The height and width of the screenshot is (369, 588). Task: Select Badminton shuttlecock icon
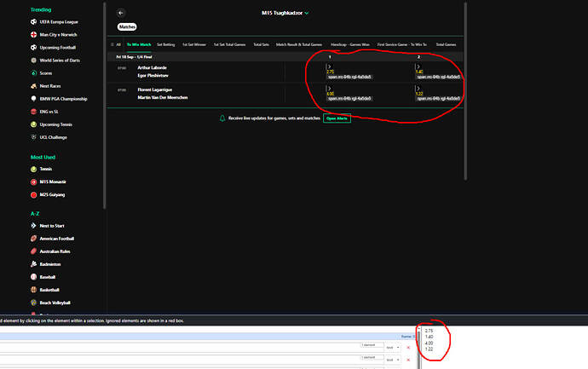[x=33, y=264]
